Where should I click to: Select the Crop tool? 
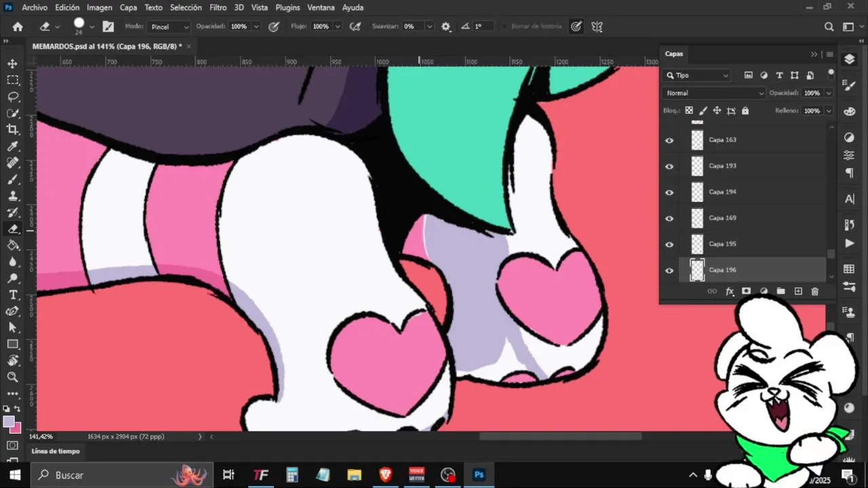[x=12, y=129]
